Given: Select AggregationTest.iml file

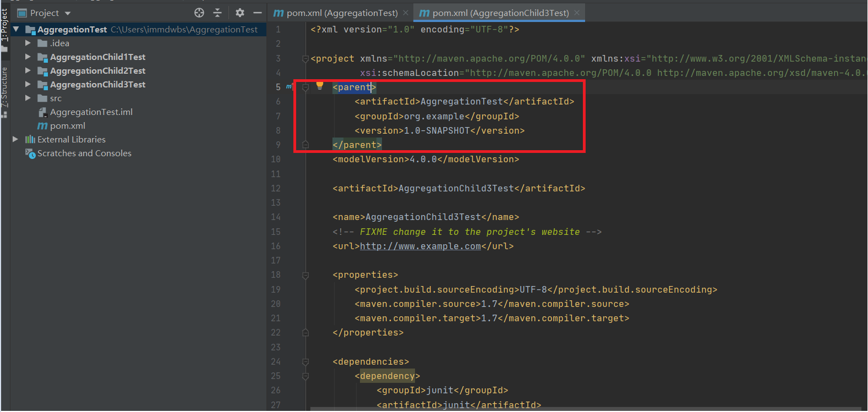Looking at the screenshot, I should click(x=91, y=112).
